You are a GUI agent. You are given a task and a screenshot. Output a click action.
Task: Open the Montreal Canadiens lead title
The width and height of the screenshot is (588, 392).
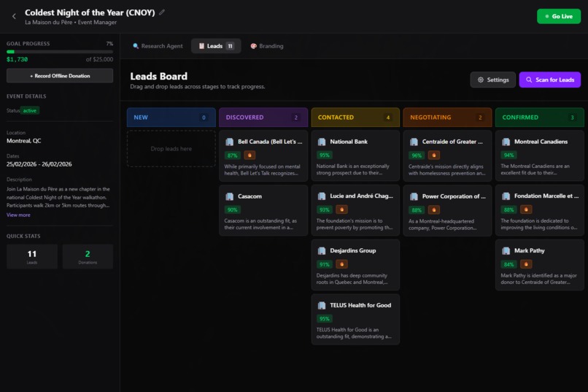(x=541, y=142)
